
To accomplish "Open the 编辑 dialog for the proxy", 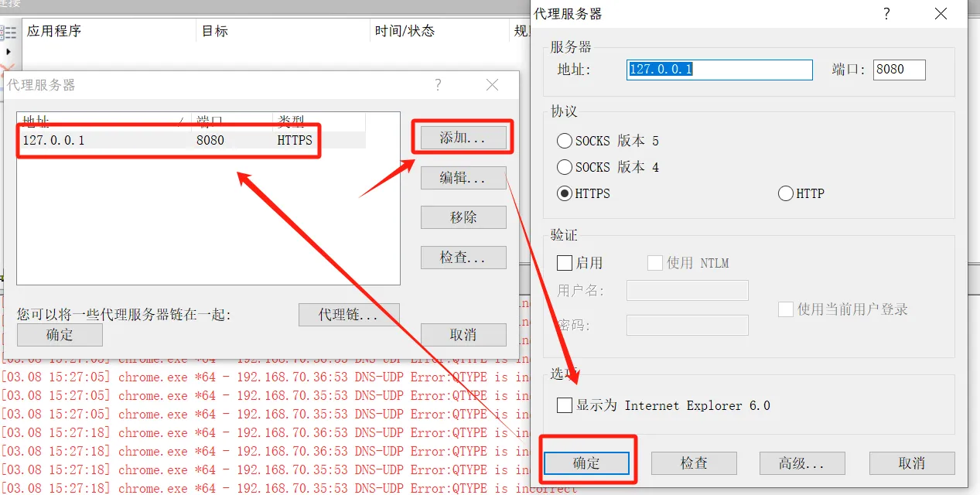I will [463, 178].
